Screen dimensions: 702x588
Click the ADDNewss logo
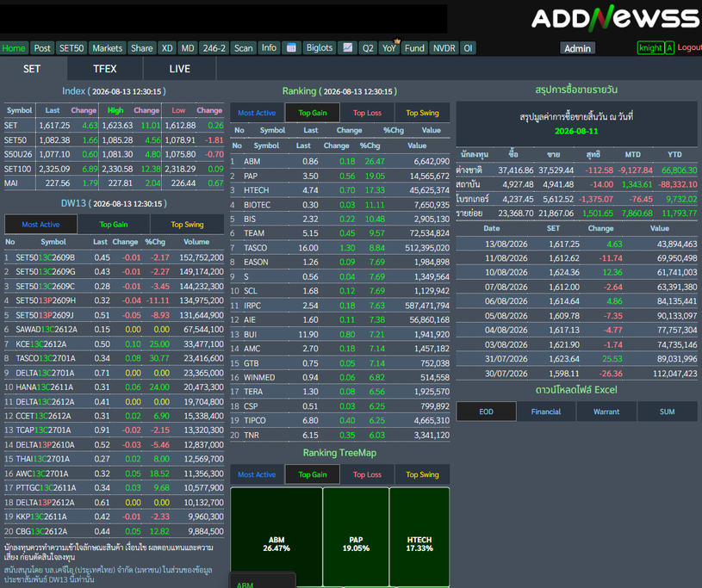616,18
